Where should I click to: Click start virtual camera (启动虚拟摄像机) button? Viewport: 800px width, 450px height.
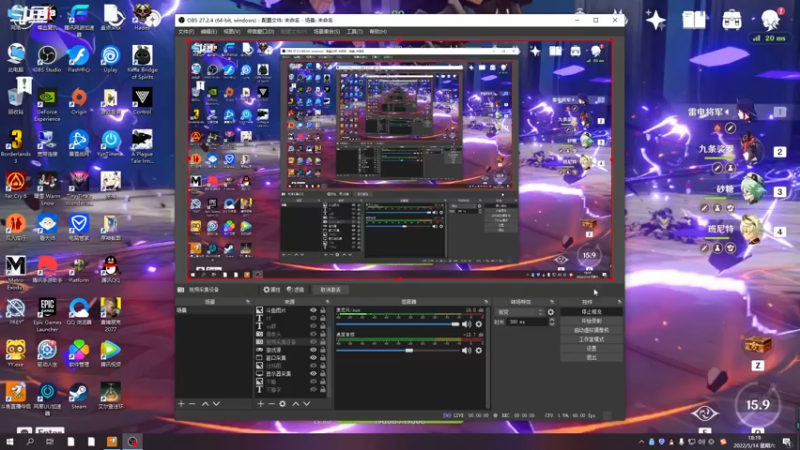pyautogui.click(x=591, y=330)
